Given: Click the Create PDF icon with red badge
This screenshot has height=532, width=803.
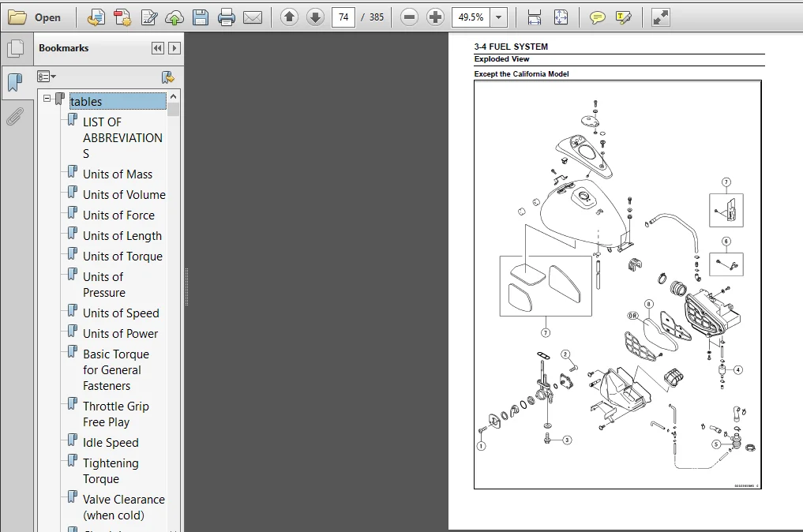Looking at the screenshot, I should coord(122,17).
